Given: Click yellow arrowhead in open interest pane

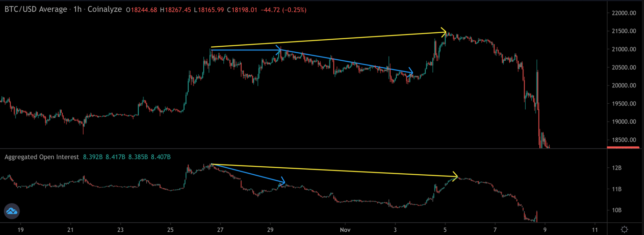Looking at the screenshot, I should point(455,177).
